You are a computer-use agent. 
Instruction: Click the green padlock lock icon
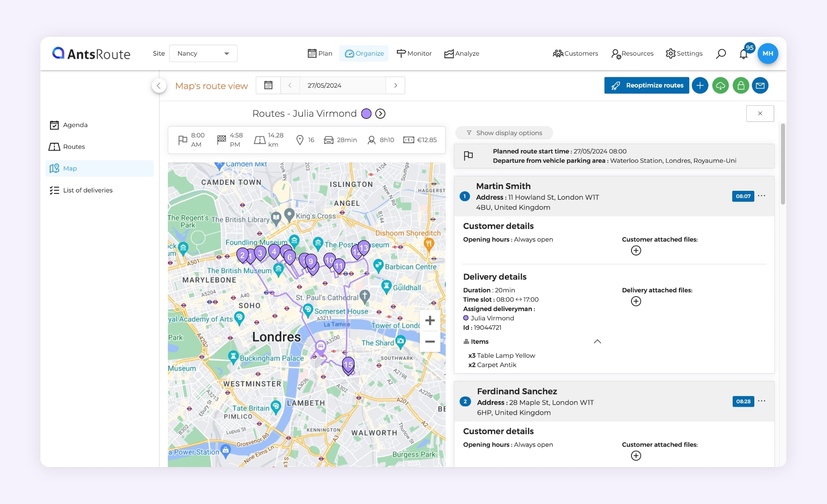(x=741, y=85)
